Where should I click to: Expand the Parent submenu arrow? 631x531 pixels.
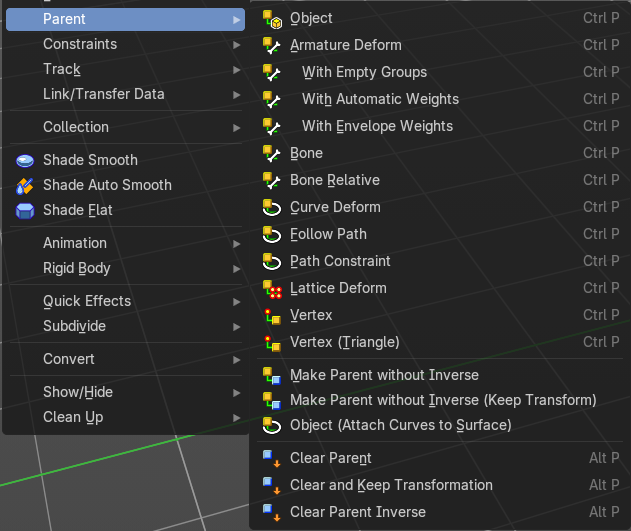pos(237,20)
